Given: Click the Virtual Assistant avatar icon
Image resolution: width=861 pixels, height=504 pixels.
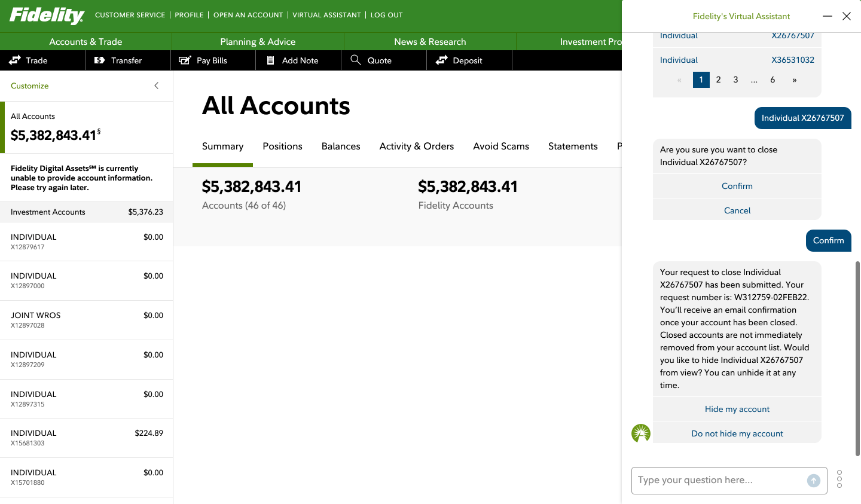Looking at the screenshot, I should click(641, 433).
